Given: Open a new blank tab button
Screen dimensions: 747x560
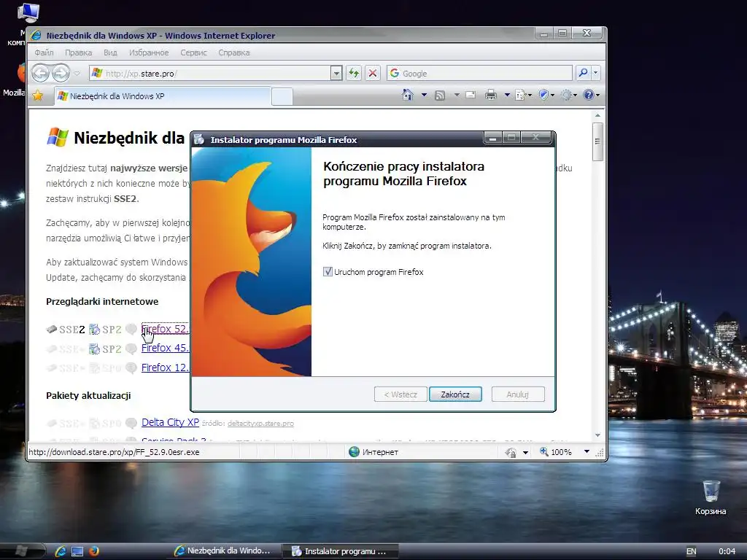Looking at the screenshot, I should coord(282,97).
